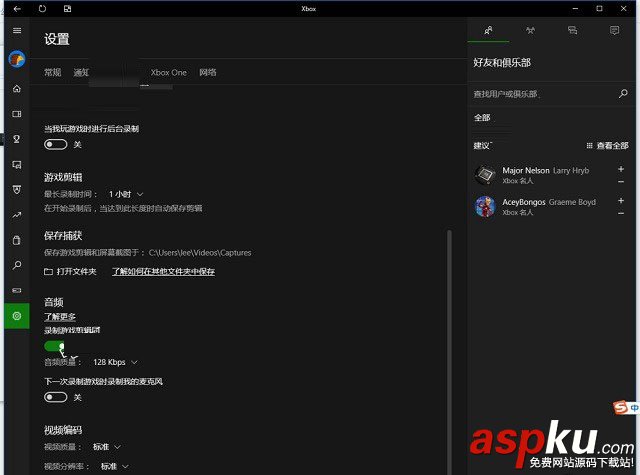The image size is (640, 475).
Task: Open Settings gear in sidebar
Action: (x=17, y=316)
